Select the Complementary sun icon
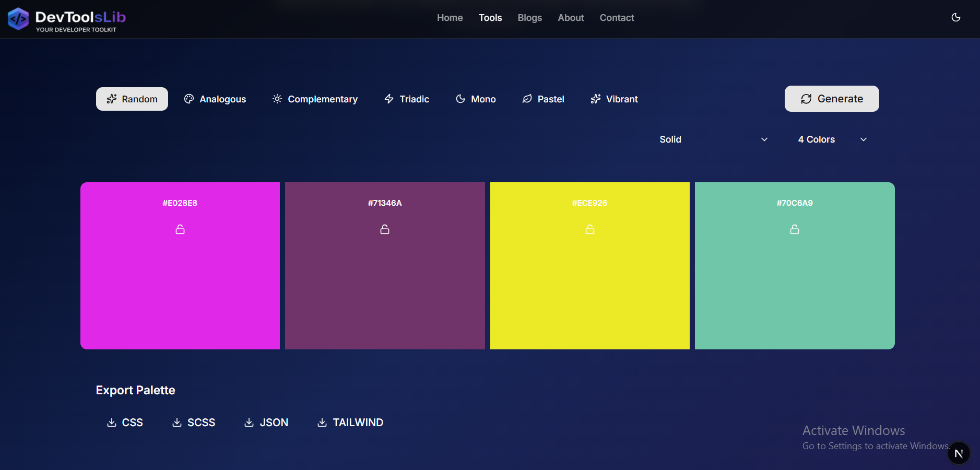The image size is (980, 470). [277, 99]
